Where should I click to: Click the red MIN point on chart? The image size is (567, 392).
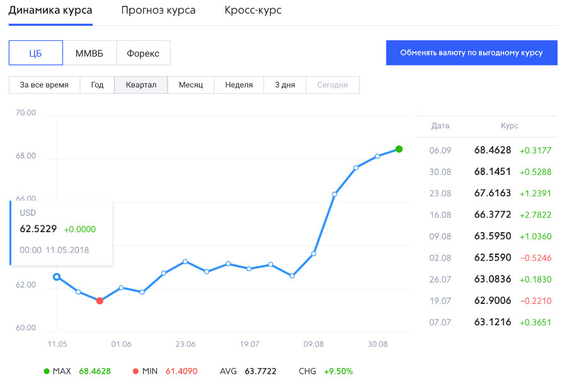100,301
